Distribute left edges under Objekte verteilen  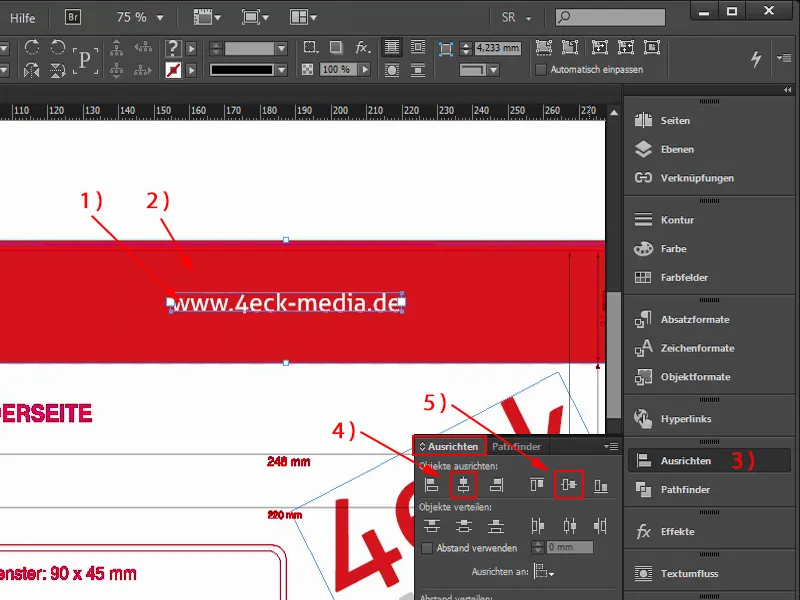point(537,526)
